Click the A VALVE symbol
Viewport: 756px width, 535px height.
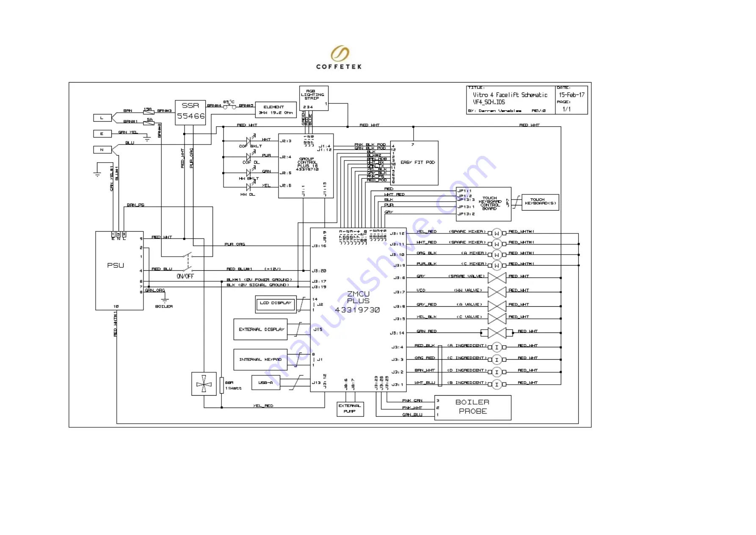[x=497, y=306]
